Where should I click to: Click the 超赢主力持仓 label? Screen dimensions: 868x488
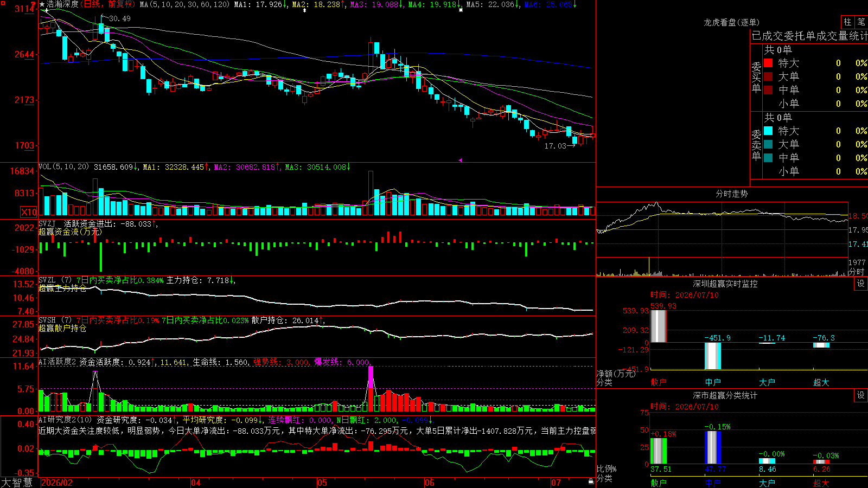(62, 288)
